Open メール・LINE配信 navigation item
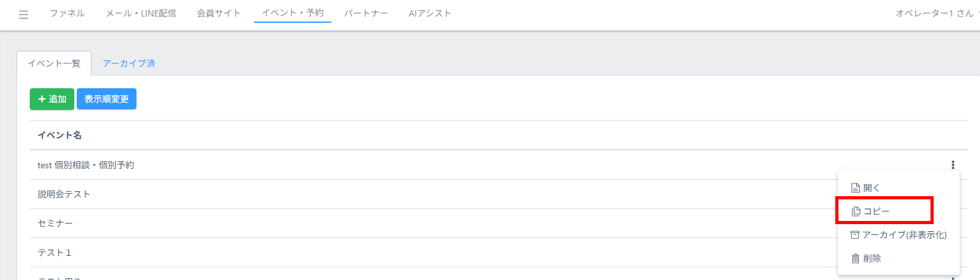The width and height of the screenshot is (980, 280). tap(141, 13)
